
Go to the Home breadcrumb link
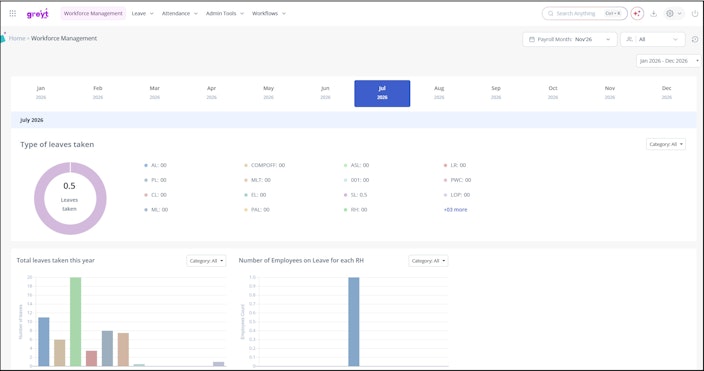click(x=17, y=38)
